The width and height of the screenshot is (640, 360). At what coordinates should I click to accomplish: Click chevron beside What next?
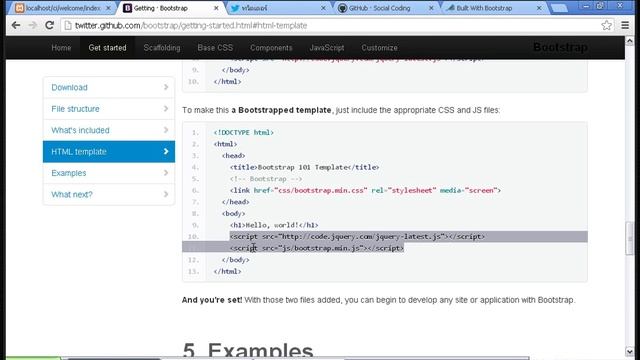click(x=166, y=194)
